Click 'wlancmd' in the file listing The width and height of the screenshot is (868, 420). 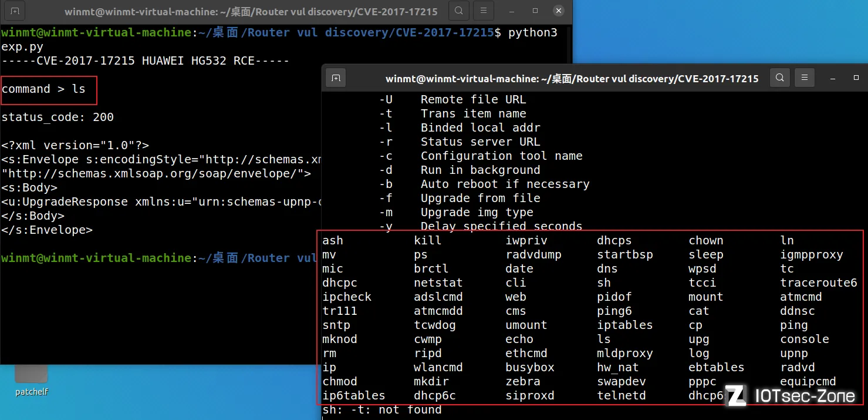[438, 368]
